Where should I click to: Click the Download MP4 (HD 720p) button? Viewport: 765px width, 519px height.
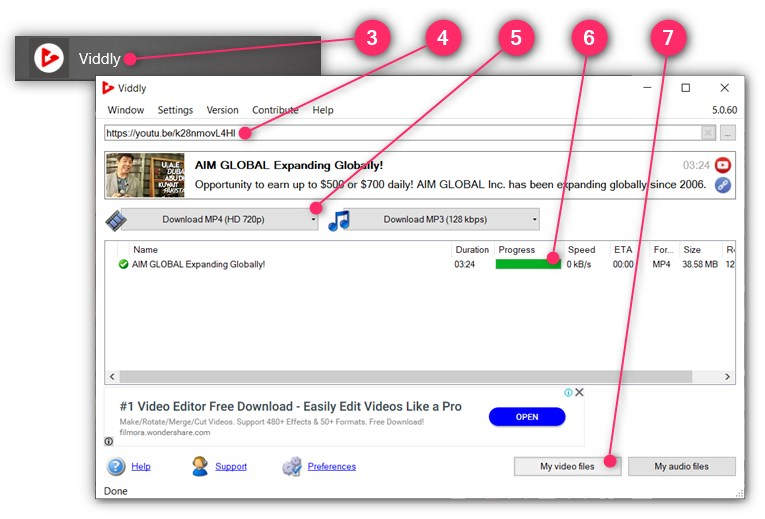point(214,220)
